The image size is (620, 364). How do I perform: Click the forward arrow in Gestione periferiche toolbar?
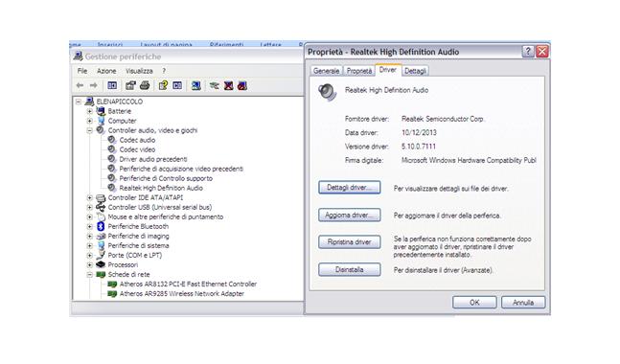(x=93, y=85)
